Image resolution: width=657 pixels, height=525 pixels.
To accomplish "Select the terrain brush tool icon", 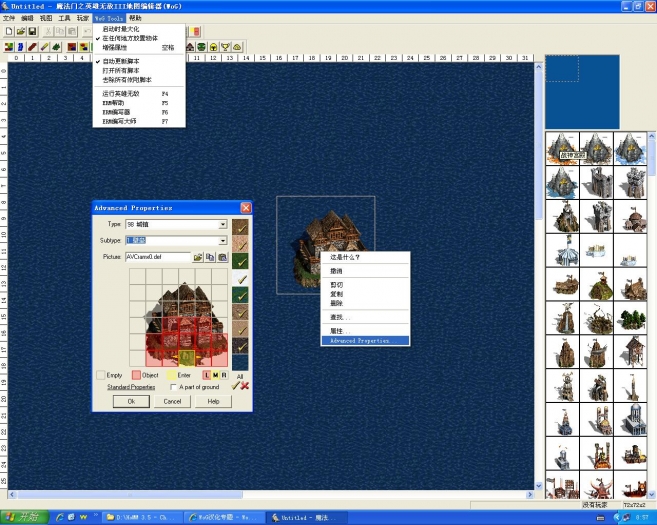I will [x=9, y=47].
